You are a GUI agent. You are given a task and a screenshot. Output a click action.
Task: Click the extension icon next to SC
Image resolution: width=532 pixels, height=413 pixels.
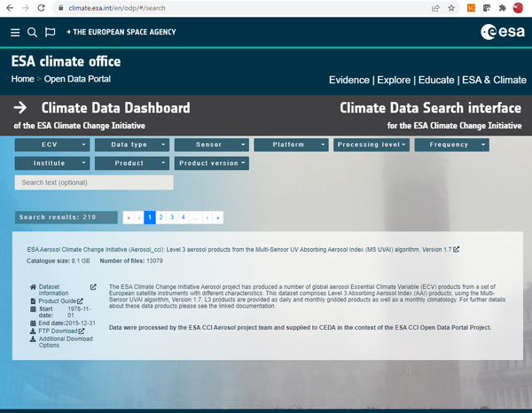tap(487, 8)
